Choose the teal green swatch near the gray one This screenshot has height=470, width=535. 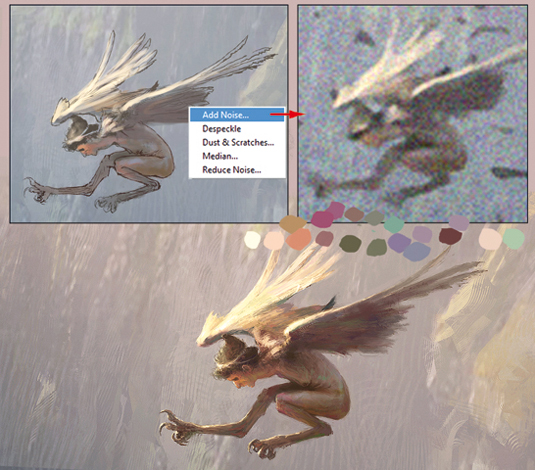394,224
